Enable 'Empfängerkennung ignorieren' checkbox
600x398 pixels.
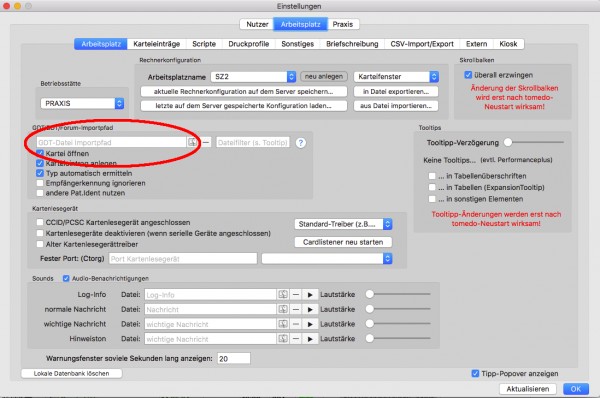[40, 183]
